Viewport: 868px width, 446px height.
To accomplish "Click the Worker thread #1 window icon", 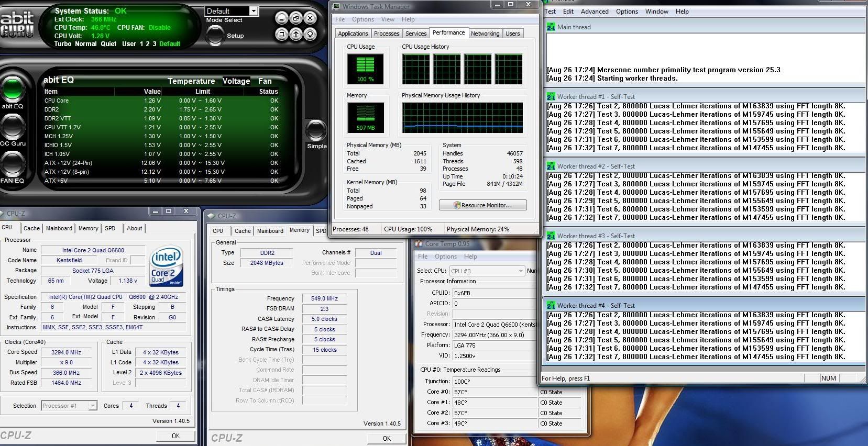I will click(x=551, y=96).
